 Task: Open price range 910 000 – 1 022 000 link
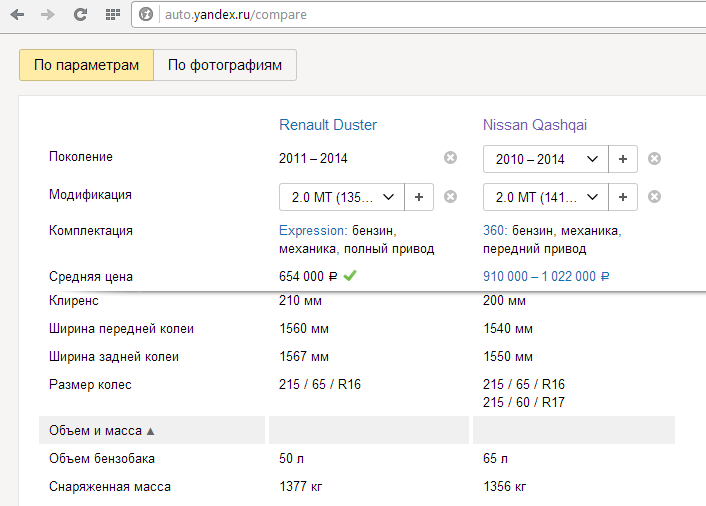[x=546, y=276]
